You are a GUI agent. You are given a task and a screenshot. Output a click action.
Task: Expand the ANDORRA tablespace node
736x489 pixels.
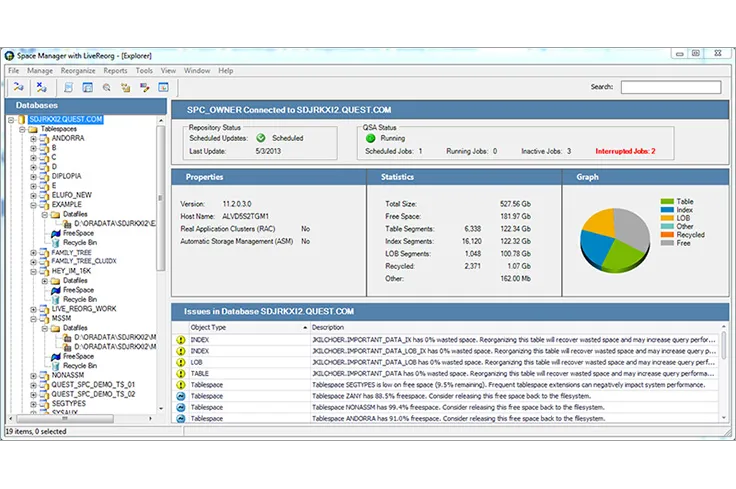(x=33, y=139)
